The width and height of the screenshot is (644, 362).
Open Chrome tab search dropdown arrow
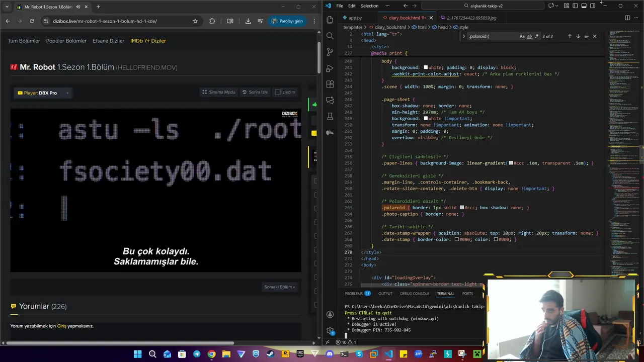[x=8, y=7]
